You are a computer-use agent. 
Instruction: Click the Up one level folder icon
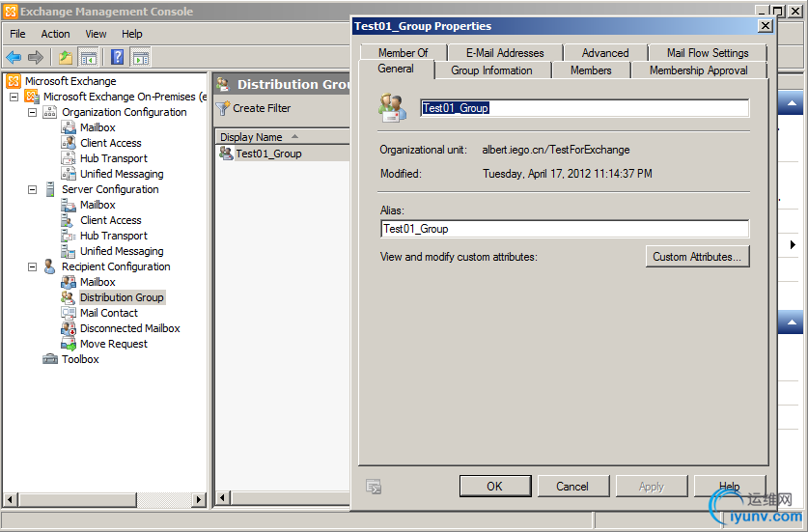[66, 57]
